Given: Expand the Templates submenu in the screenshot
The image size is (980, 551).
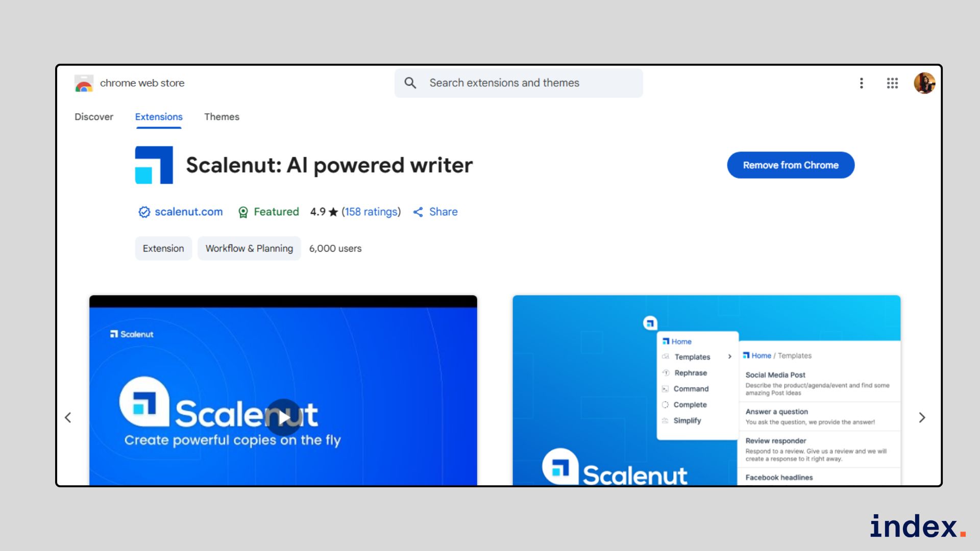Looking at the screenshot, I should click(729, 357).
